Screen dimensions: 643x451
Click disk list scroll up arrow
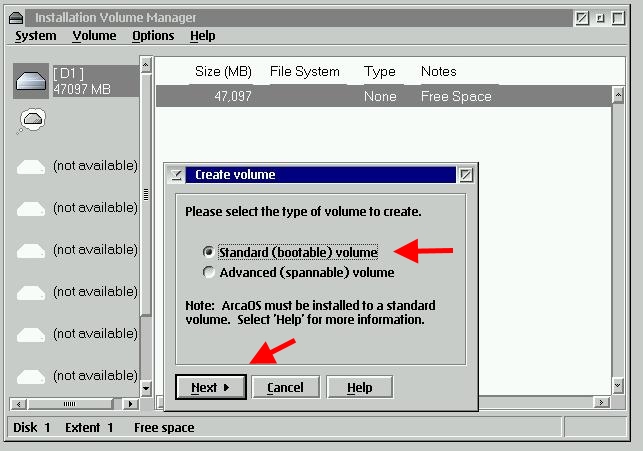click(146, 65)
